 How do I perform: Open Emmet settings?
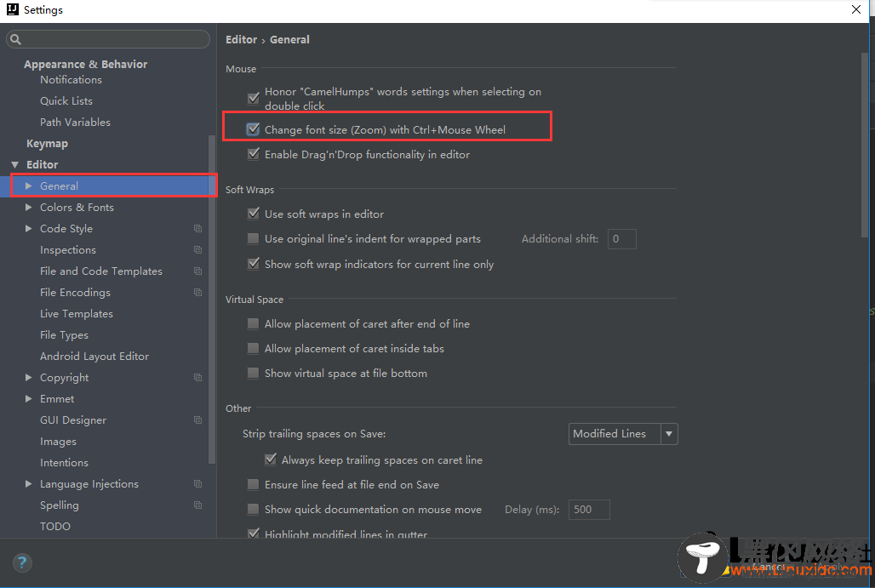point(57,398)
